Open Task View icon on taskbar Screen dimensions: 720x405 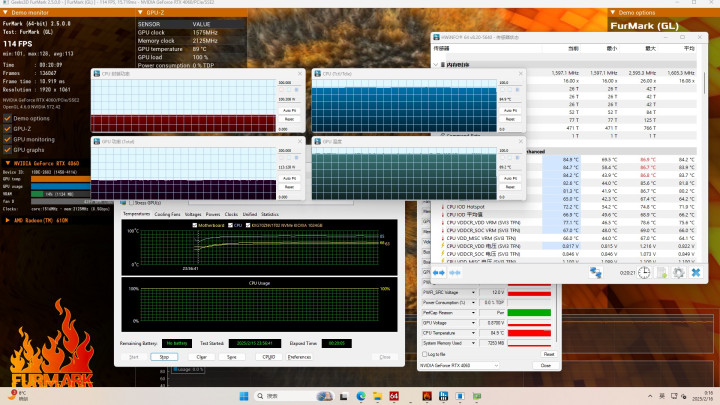click(x=343, y=396)
